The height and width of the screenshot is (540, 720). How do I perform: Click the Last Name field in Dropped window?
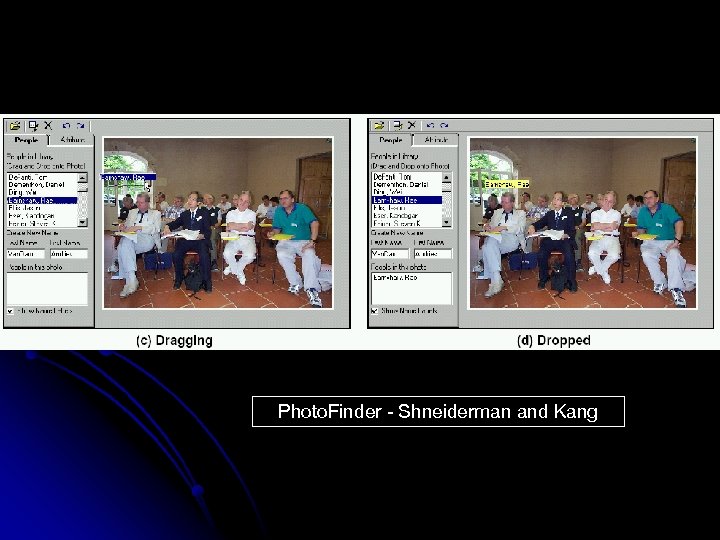click(389, 253)
